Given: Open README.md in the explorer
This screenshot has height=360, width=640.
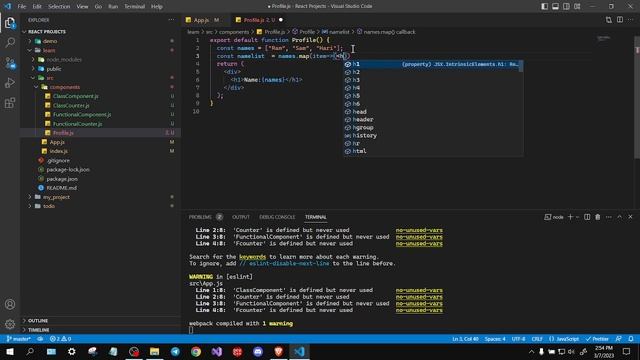Looking at the screenshot, I should [x=100, y=188].
